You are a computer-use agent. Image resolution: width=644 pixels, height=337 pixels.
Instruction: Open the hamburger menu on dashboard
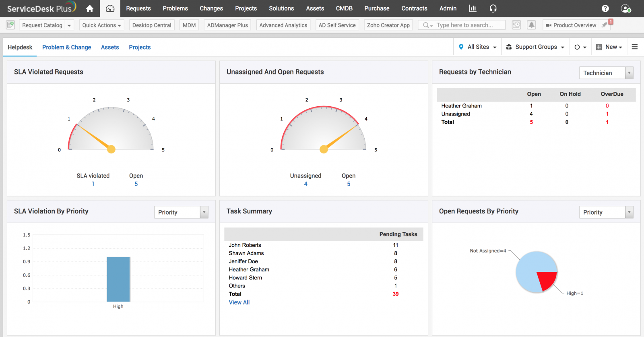[x=635, y=47]
